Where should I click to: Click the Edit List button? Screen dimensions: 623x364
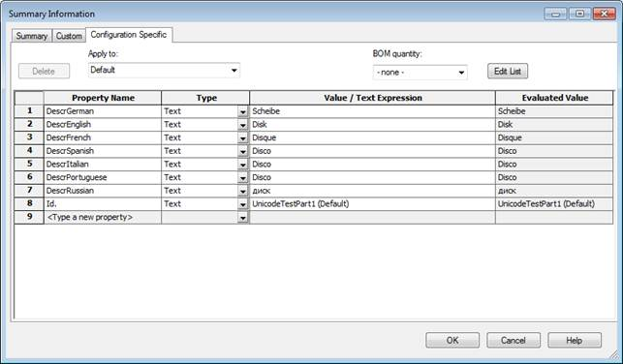[x=508, y=71]
